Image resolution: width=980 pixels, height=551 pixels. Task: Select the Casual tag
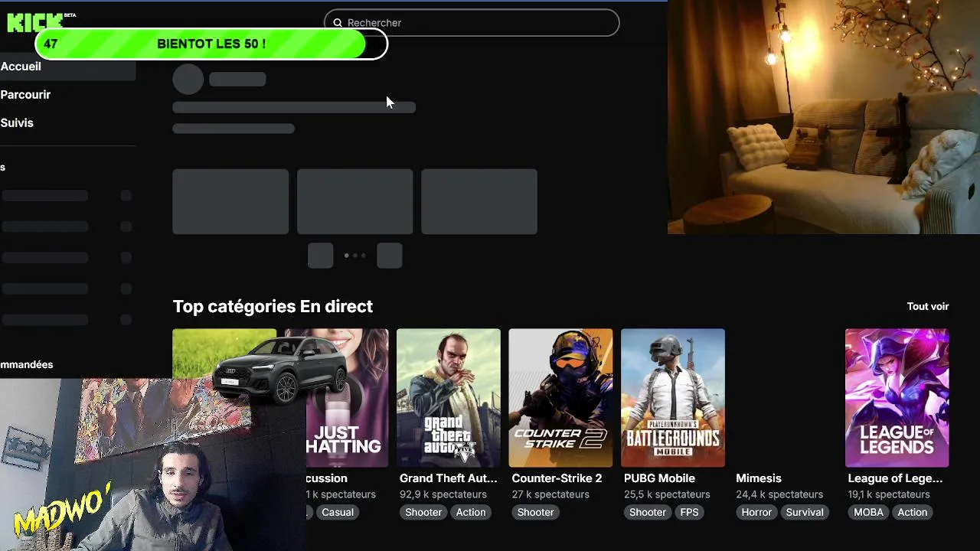[x=338, y=512]
